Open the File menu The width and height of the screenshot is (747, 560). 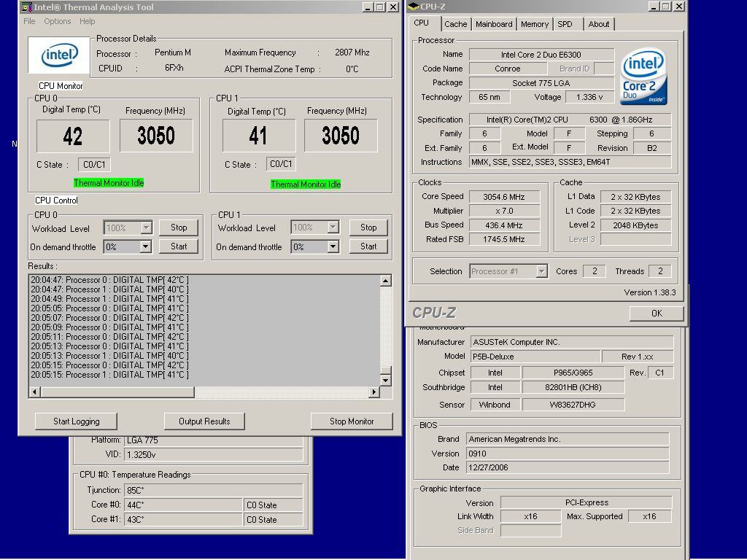29,21
